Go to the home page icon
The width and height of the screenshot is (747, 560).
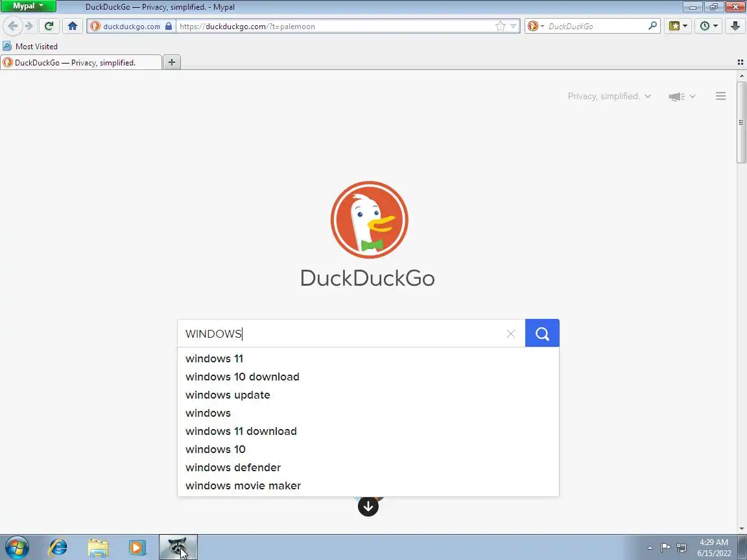73,26
